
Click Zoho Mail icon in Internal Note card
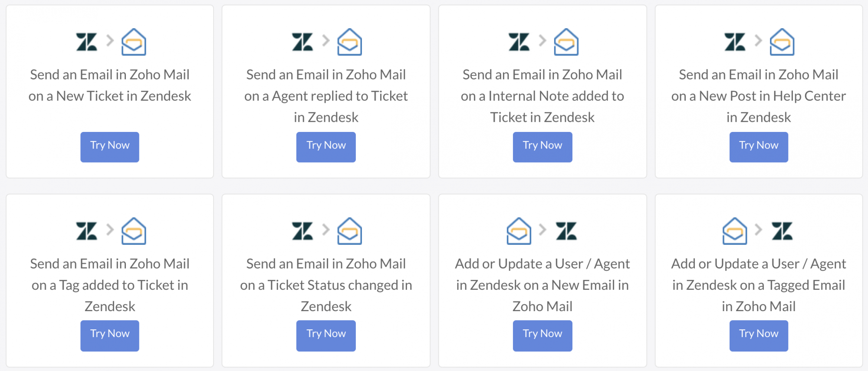566,42
